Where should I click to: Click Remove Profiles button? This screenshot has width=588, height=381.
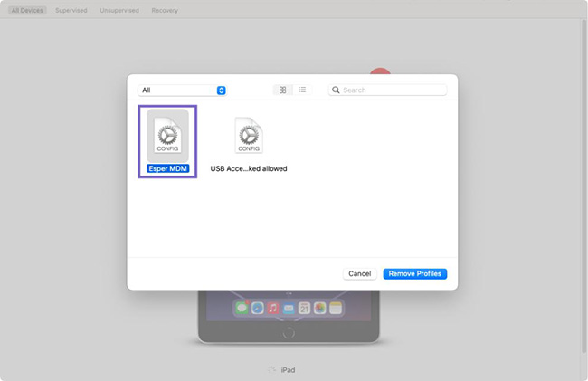coord(414,273)
